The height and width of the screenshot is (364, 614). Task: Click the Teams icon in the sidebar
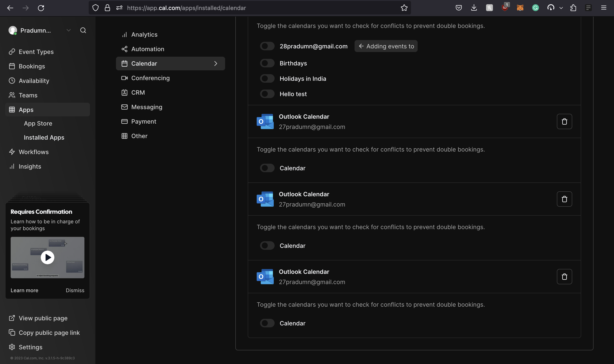pyautogui.click(x=12, y=95)
